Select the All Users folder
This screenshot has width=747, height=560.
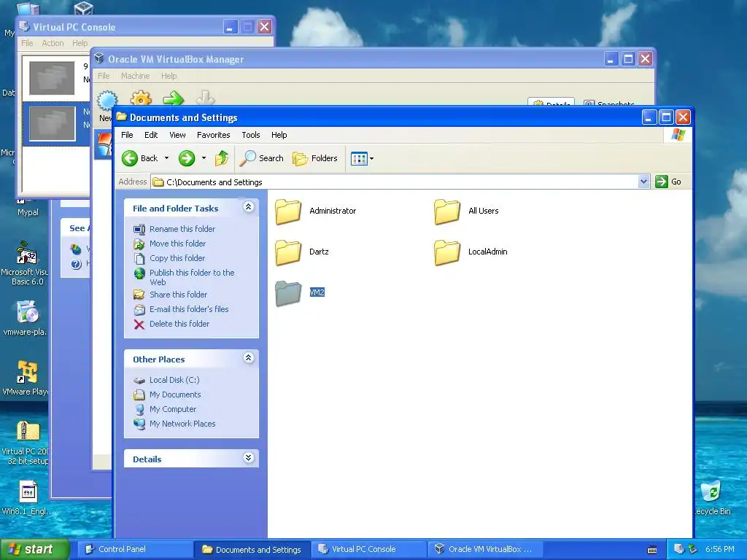point(448,211)
